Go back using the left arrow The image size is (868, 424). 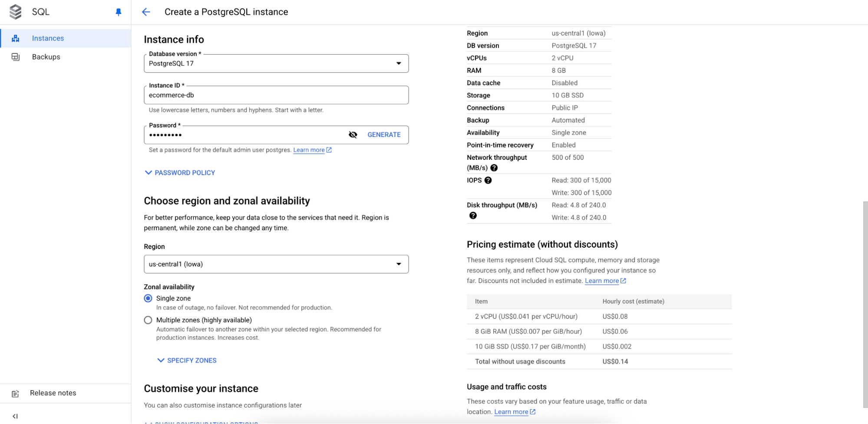146,12
